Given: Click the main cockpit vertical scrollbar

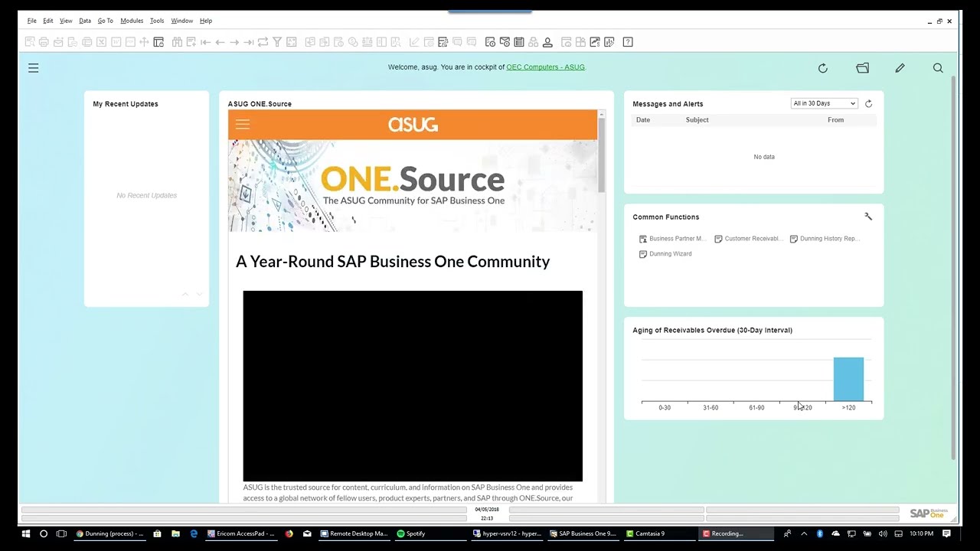Looking at the screenshot, I should (x=954, y=268).
